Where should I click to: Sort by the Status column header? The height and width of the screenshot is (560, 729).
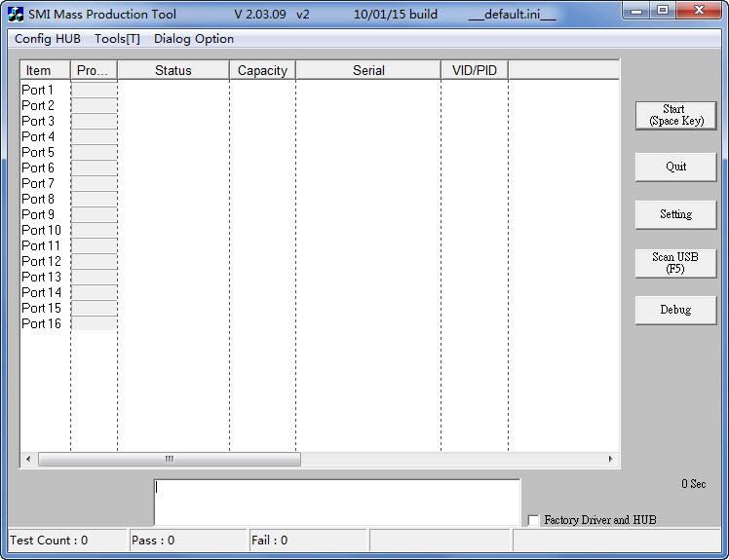[173, 70]
